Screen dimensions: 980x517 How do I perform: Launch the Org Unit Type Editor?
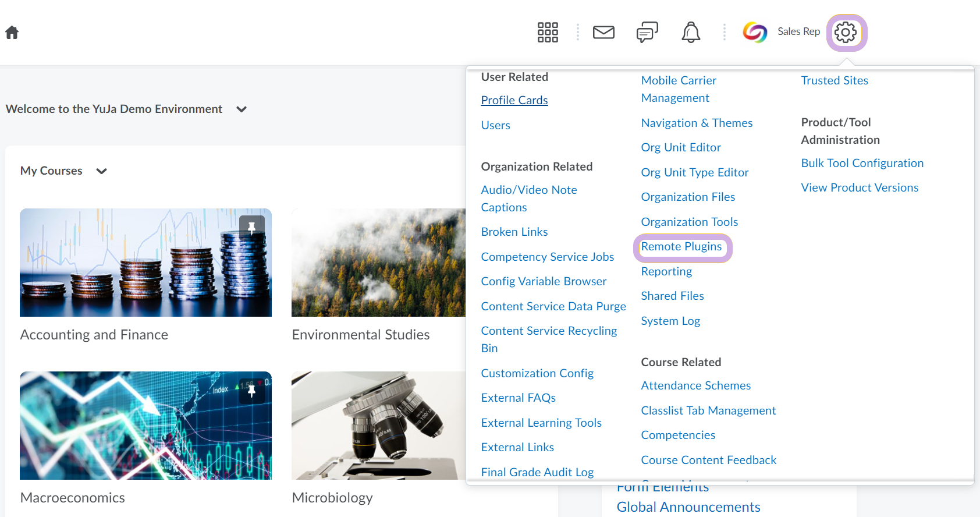[695, 172]
